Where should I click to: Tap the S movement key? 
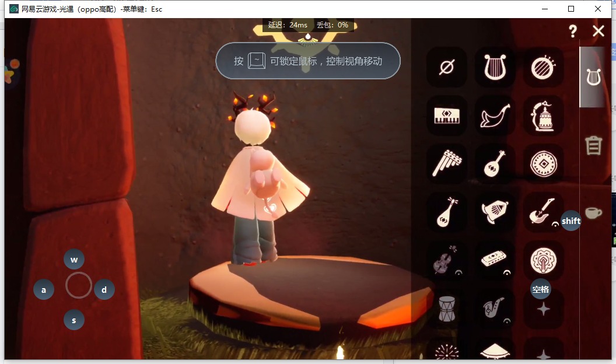point(74,320)
